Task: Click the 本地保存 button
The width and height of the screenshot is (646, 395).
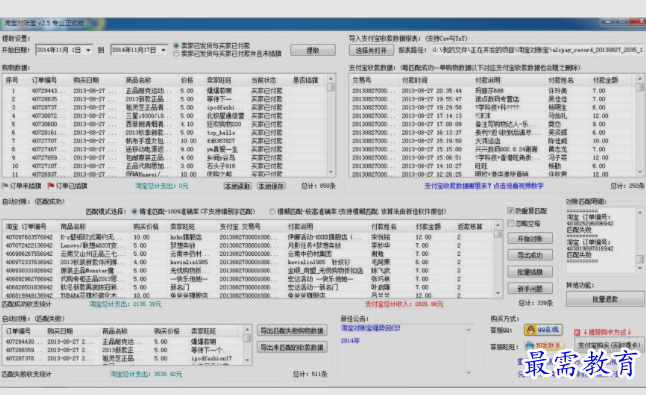Action: pyautogui.click(x=271, y=186)
